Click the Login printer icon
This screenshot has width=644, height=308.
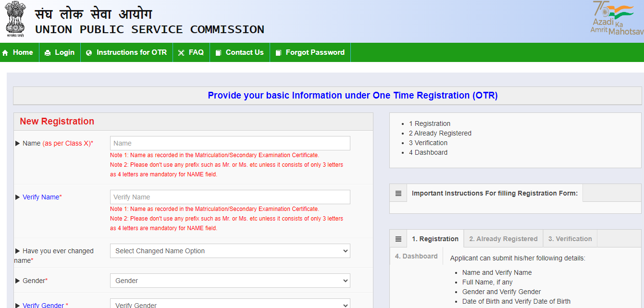[x=48, y=53]
